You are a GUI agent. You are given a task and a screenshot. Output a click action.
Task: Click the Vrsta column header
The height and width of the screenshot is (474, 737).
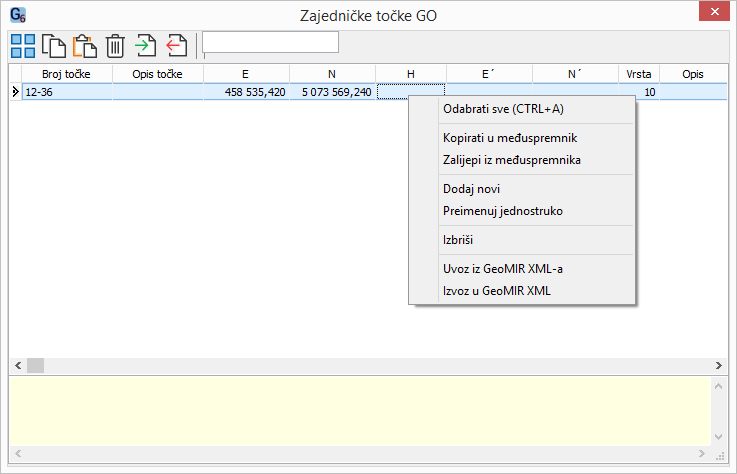[639, 74]
